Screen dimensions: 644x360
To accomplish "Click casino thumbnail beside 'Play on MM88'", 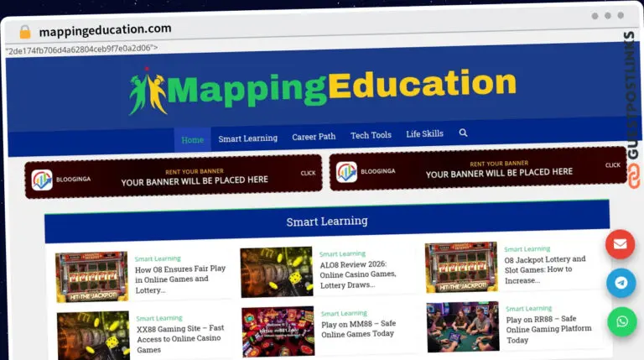I will pos(278,331).
